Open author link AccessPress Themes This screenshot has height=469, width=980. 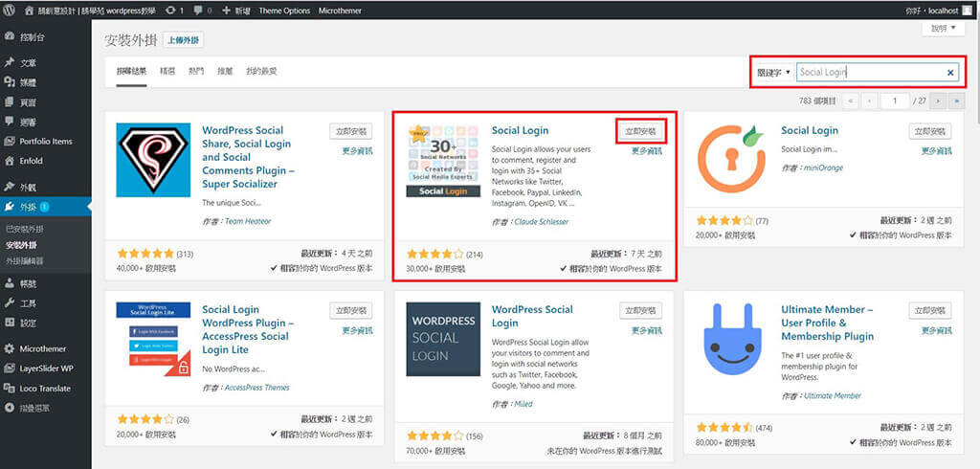pyautogui.click(x=256, y=388)
